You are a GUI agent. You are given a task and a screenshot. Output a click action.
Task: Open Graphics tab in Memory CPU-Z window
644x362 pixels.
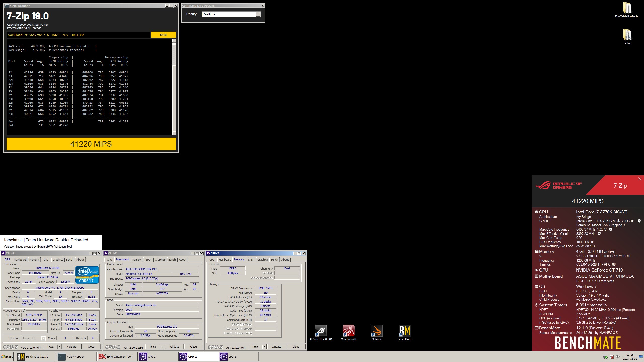[x=263, y=260]
